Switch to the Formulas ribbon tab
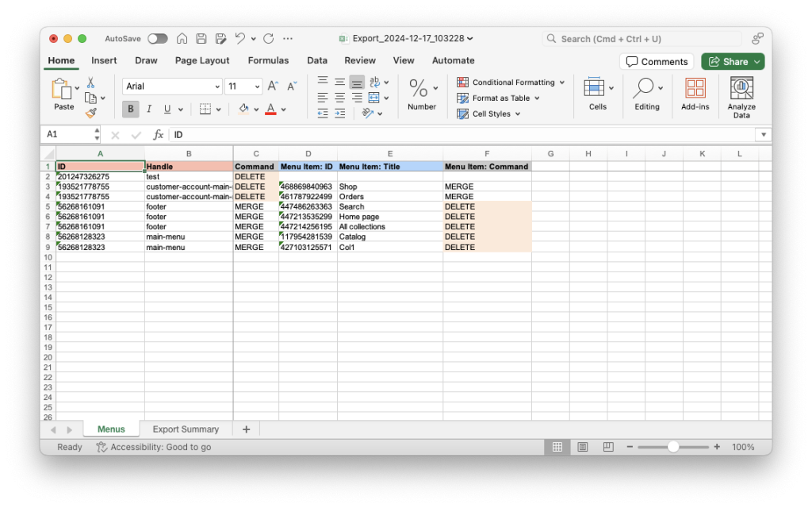This screenshot has height=508, width=812. coord(268,60)
